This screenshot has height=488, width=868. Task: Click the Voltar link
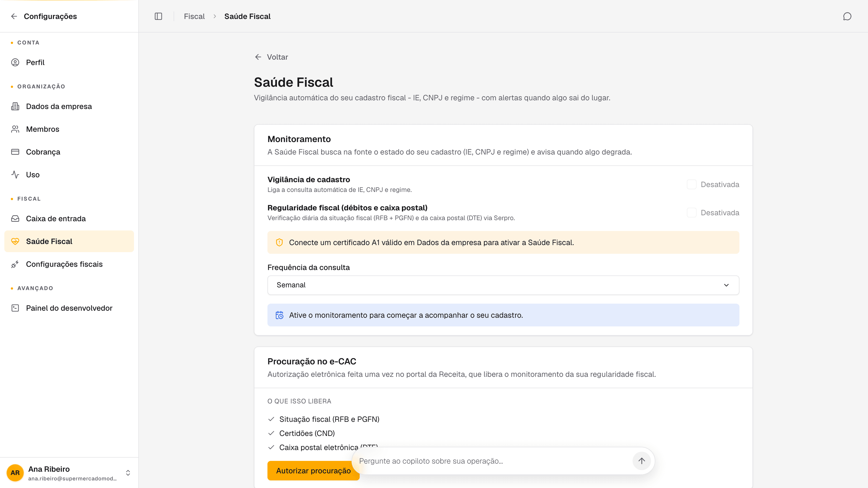[x=271, y=57]
